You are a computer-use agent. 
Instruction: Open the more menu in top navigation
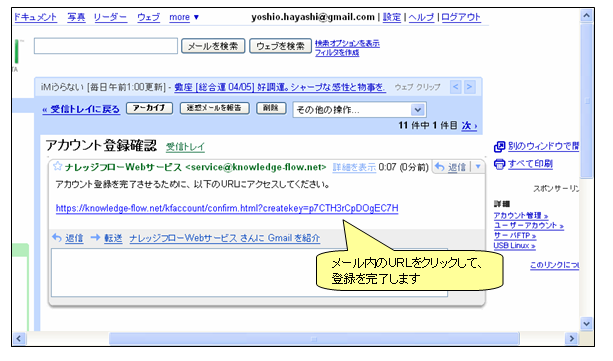click(184, 17)
